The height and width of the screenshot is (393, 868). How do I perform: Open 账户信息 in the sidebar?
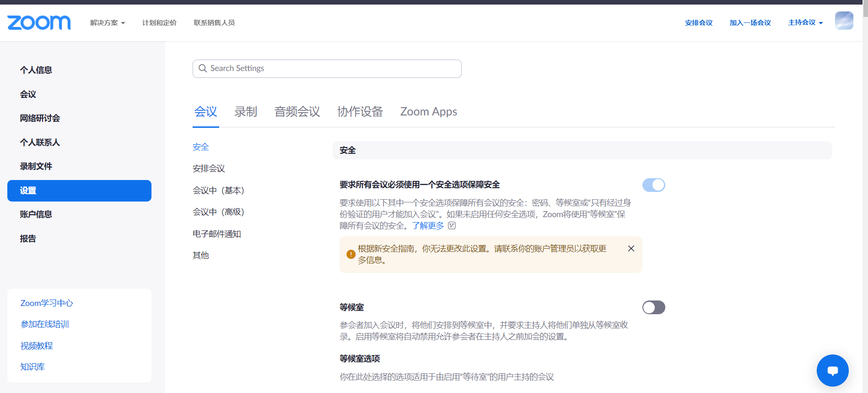(x=36, y=214)
